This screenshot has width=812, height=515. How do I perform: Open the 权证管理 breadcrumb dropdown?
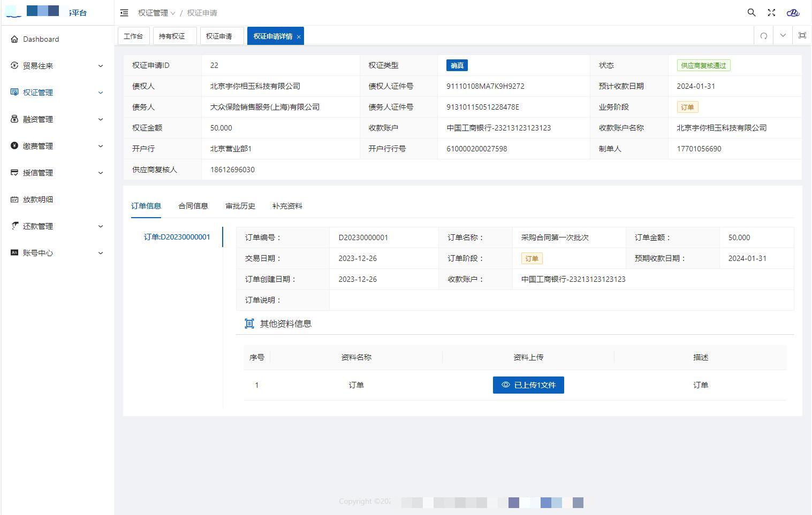[156, 13]
